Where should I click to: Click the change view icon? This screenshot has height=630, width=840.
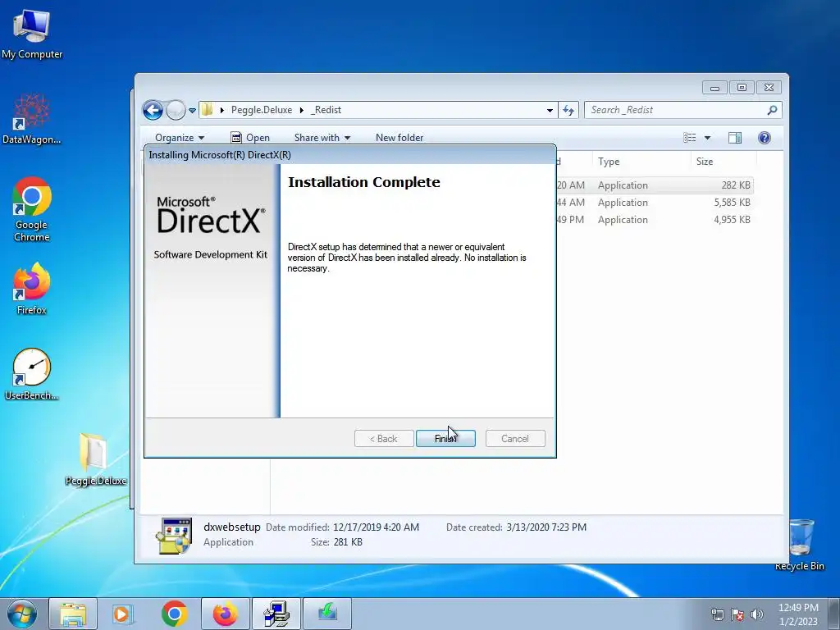point(689,138)
